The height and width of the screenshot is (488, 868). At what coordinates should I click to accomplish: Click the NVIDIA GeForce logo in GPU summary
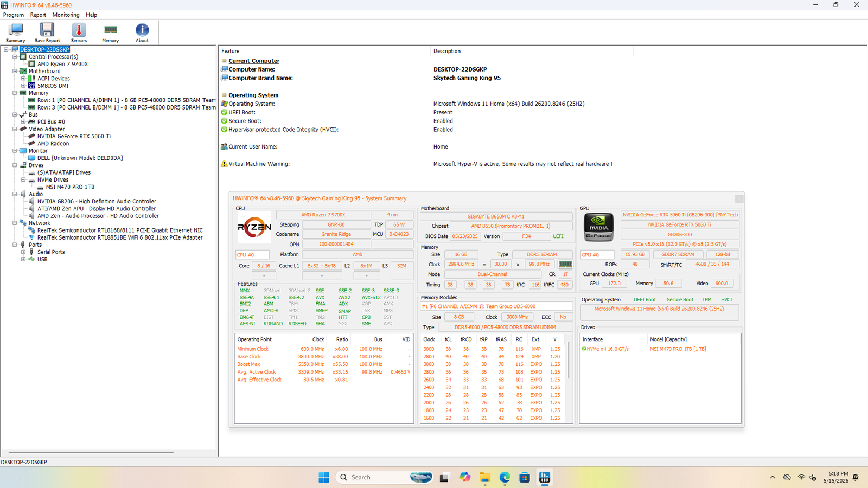tap(598, 227)
